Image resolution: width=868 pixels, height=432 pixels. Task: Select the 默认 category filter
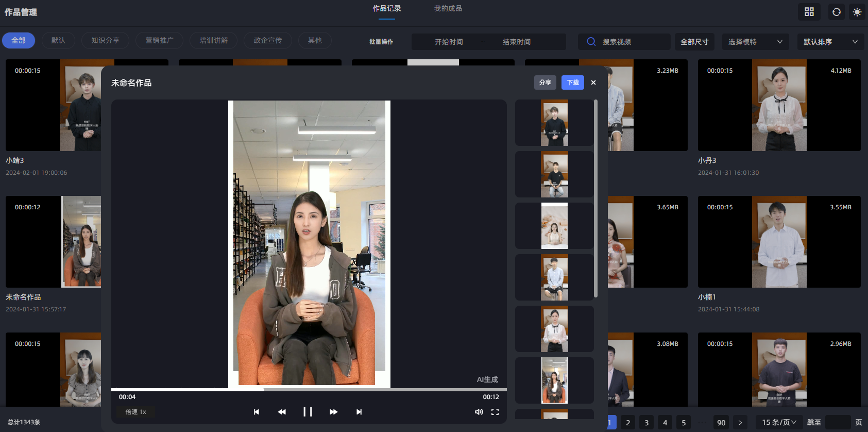pyautogui.click(x=58, y=40)
